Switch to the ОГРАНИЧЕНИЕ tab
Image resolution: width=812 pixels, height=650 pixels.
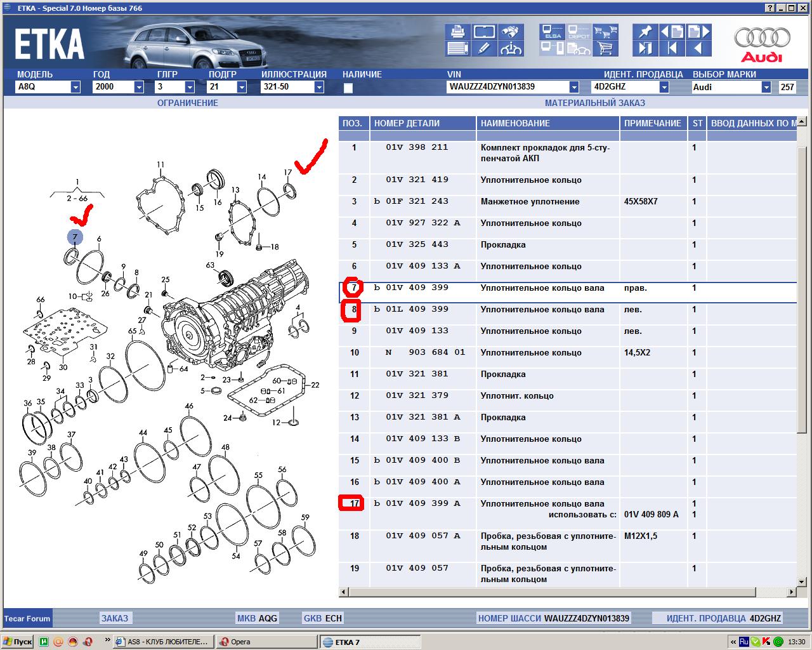coord(187,103)
